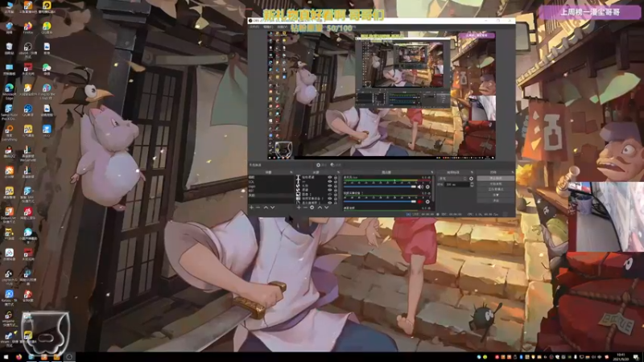Open the WeGame 英雄联盟 desktop shortcut

pyautogui.click(x=28, y=153)
